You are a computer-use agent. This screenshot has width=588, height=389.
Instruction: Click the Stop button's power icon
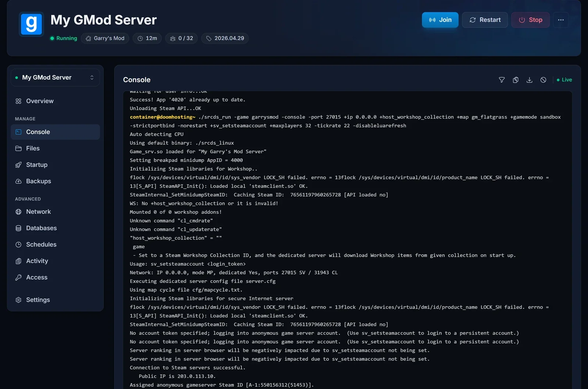point(522,20)
